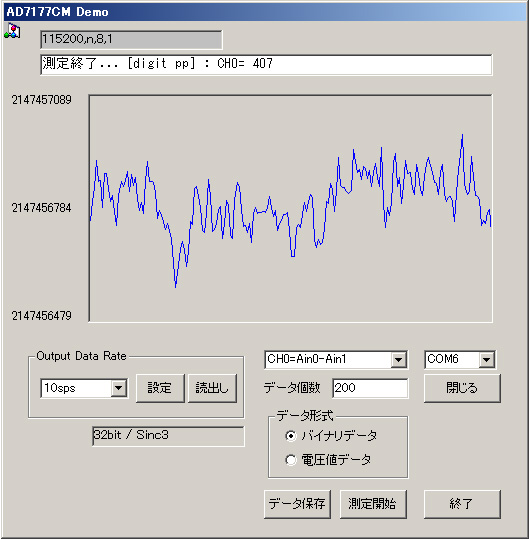Select the 電圧値データ radio button
The image size is (530, 540).
coord(291,460)
